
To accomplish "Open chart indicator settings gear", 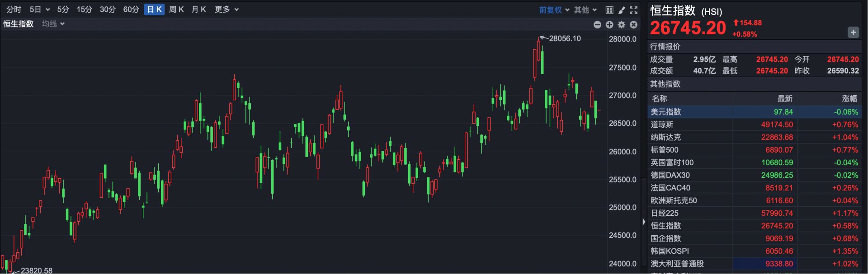I will pyautogui.click(x=622, y=25).
